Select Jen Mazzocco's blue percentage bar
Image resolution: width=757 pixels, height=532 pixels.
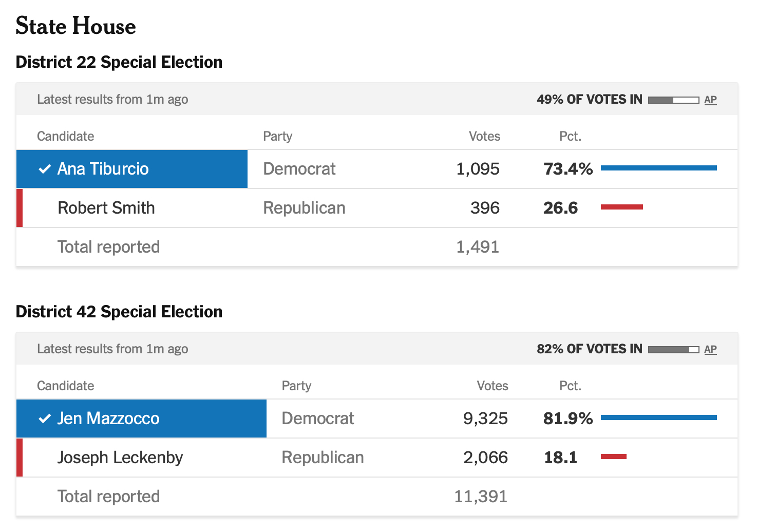[658, 417]
